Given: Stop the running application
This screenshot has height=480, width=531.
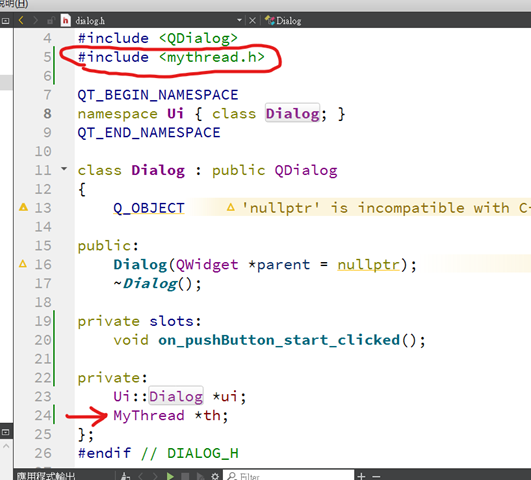Looking at the screenshot, I should pyautogui.click(x=185, y=476).
